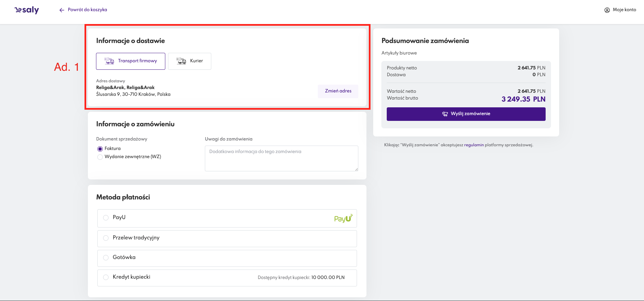Screen dimensions: 644x301
Task: Click the Moje konto user icon
Action: click(x=607, y=10)
